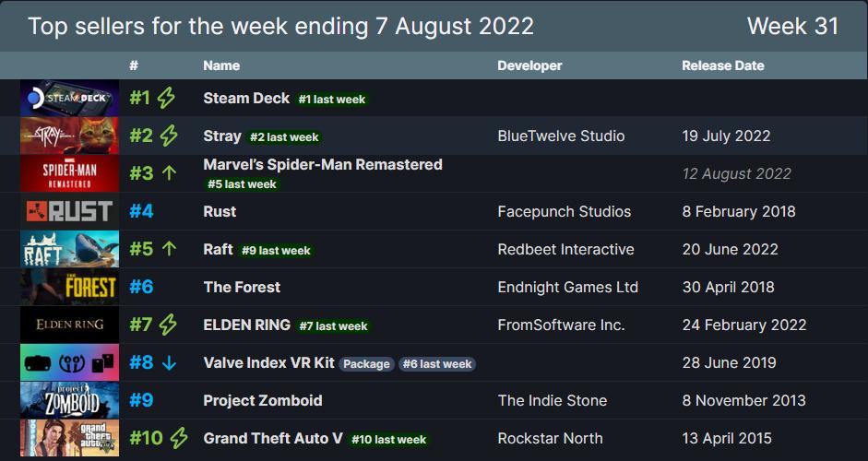Sort by the Developer column header
Screen dimensions: 868x461
[529, 65]
